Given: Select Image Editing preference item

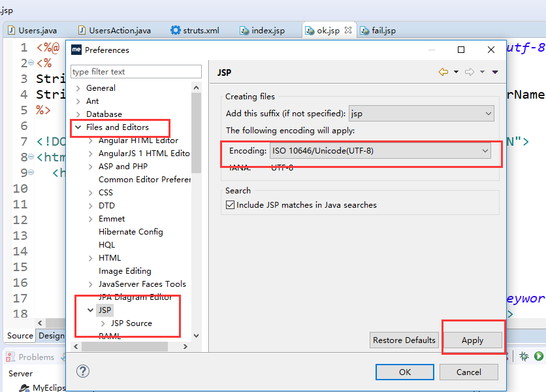Looking at the screenshot, I should pos(125,271).
